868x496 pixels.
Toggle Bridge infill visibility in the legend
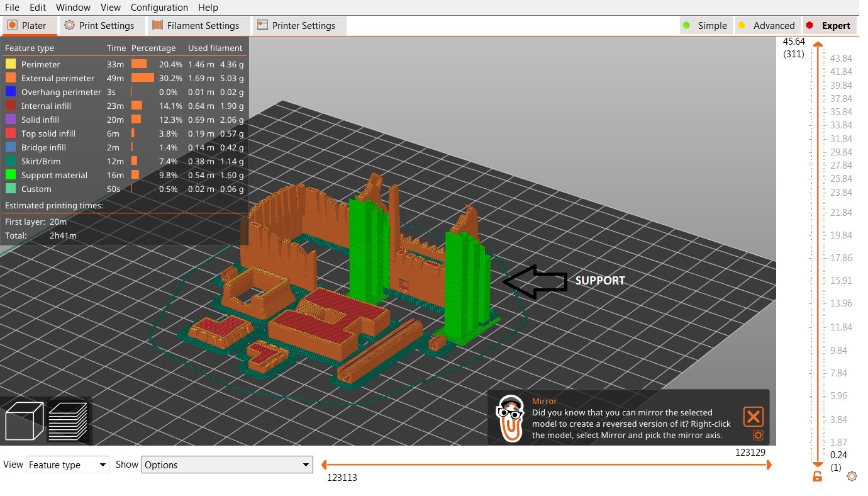[x=125, y=147]
